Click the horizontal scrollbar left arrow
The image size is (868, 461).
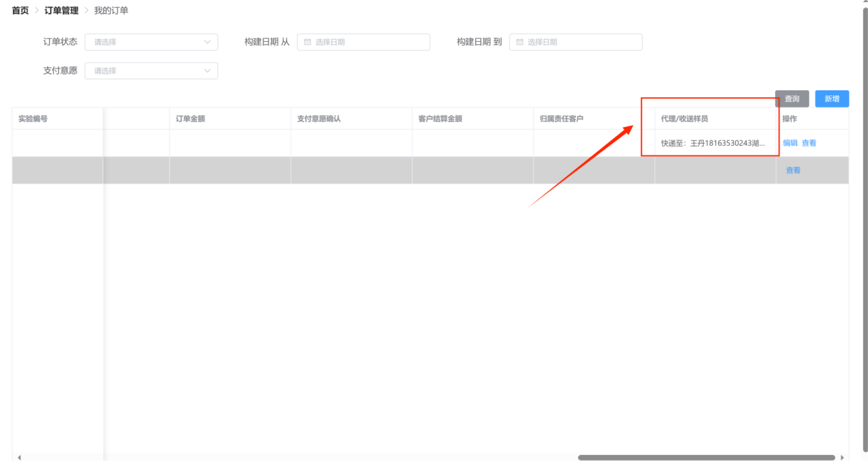pos(18,458)
